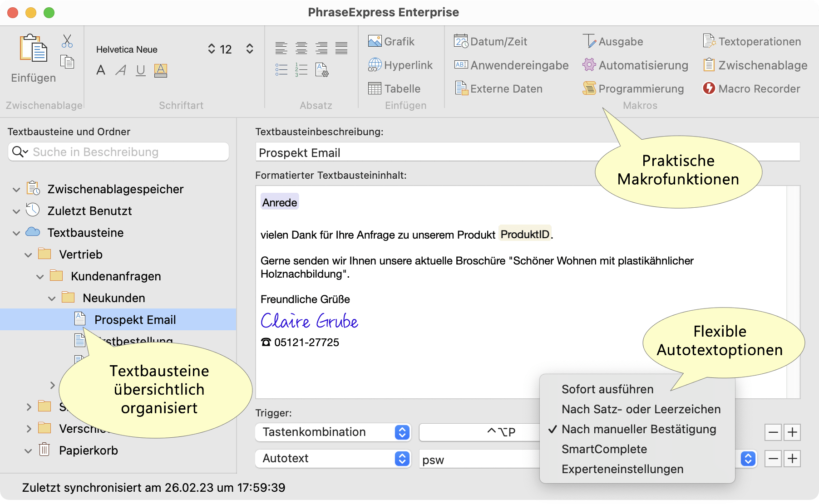Collapse the Neukunden folder
This screenshot has width=819, height=504.
tap(52, 298)
